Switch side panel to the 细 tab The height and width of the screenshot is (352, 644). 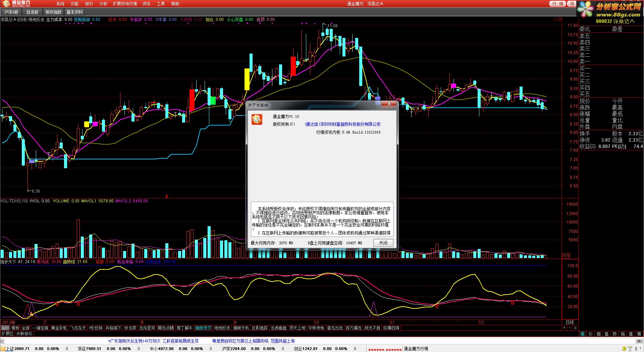click(x=599, y=334)
